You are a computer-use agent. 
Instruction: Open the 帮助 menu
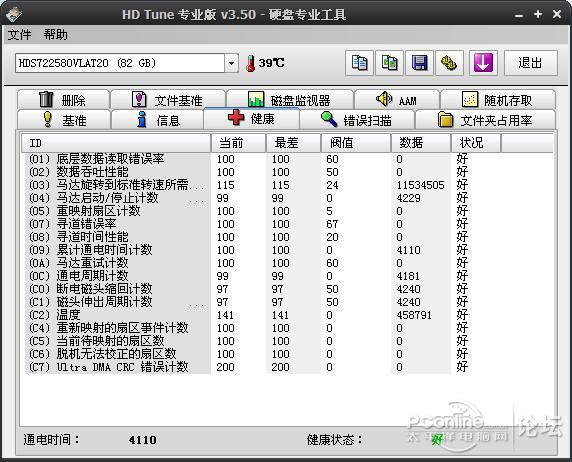pyautogui.click(x=55, y=35)
